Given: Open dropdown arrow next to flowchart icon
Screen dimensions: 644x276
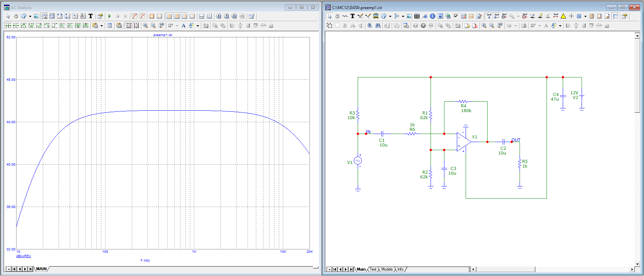Looking at the screenshot, I should [403, 16].
